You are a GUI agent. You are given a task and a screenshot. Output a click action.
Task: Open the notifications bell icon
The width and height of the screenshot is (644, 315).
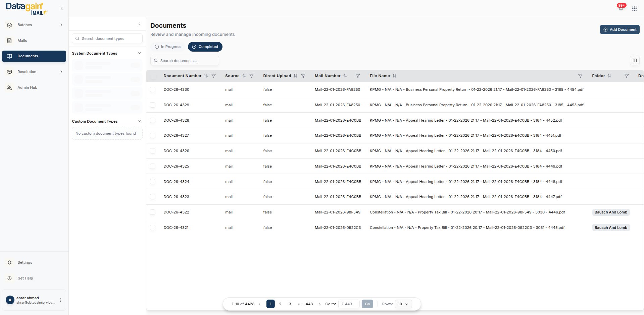621,8
